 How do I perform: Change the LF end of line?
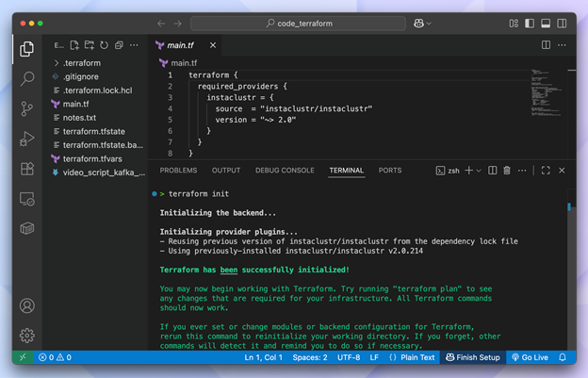pos(374,357)
